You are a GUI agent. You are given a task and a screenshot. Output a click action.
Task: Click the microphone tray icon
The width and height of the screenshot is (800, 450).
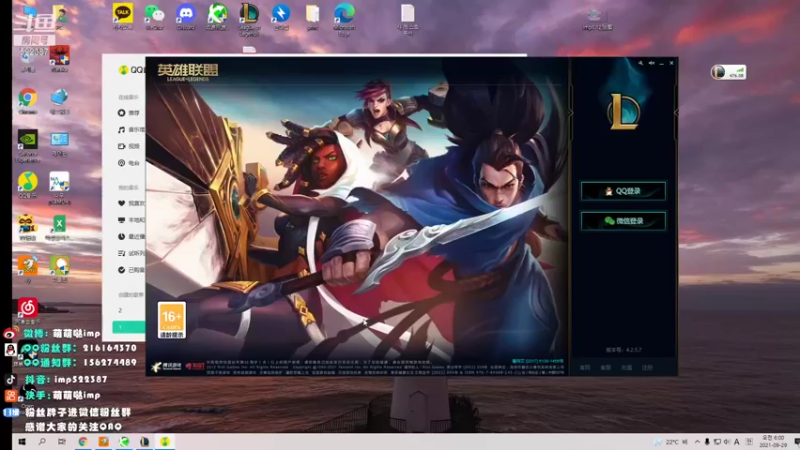pyautogui.click(x=707, y=442)
